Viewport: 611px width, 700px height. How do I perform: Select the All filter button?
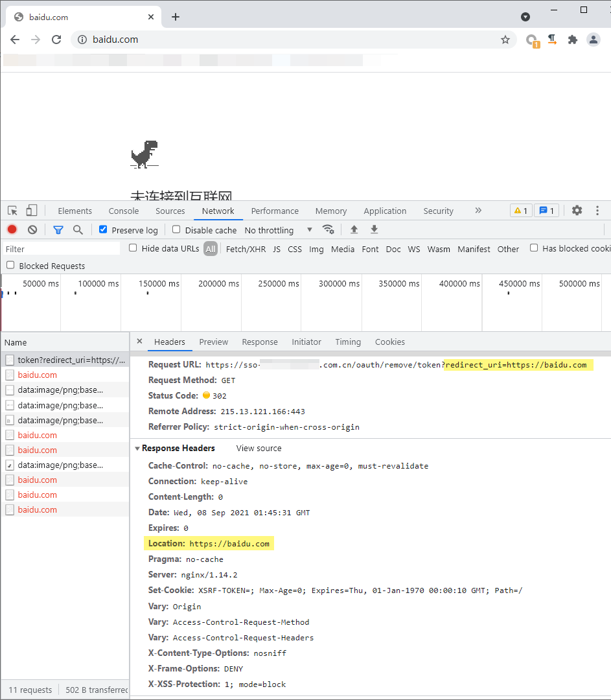[210, 249]
